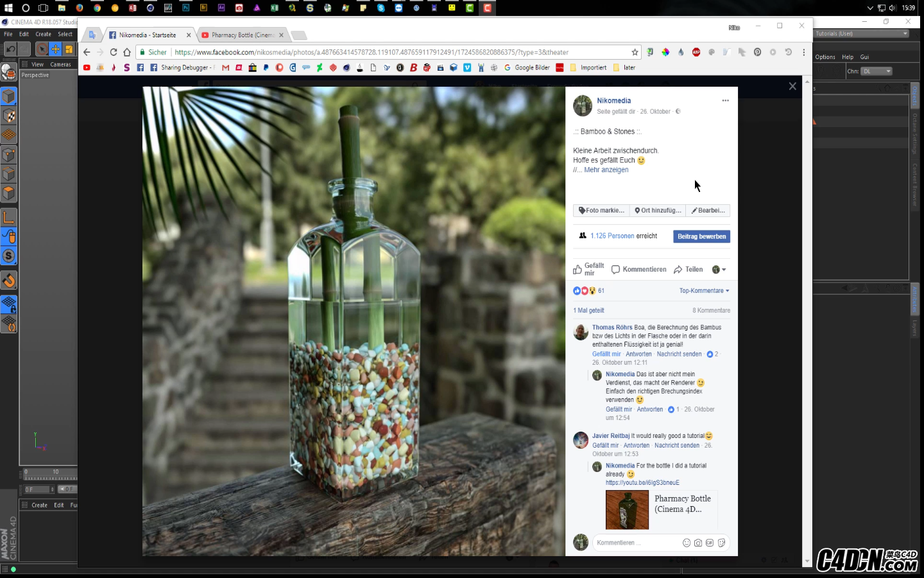Open Chrome three-dot menu
The image size is (924, 578).
click(803, 52)
